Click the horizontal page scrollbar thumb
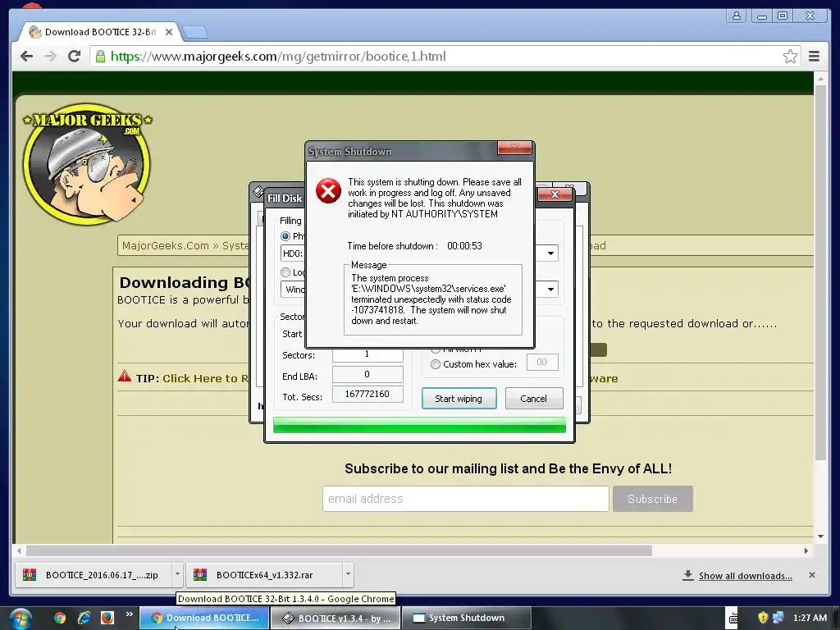Screen dimensions: 840x630 coord(339,550)
